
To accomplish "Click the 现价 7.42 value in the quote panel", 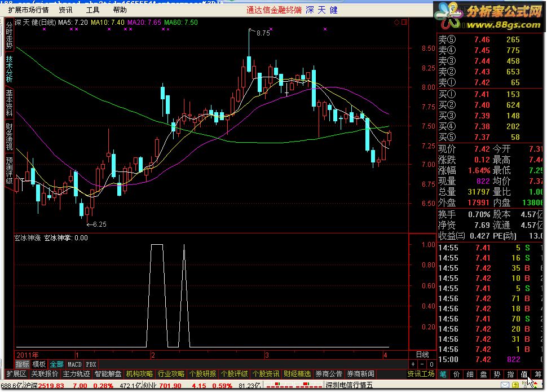I will pos(482,149).
